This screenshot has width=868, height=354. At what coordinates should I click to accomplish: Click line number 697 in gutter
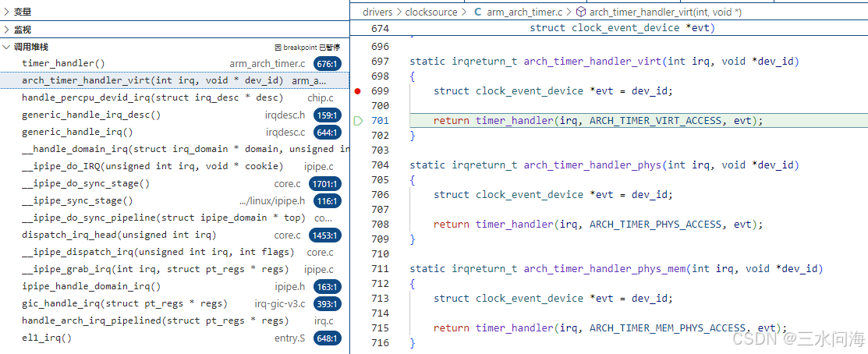381,62
